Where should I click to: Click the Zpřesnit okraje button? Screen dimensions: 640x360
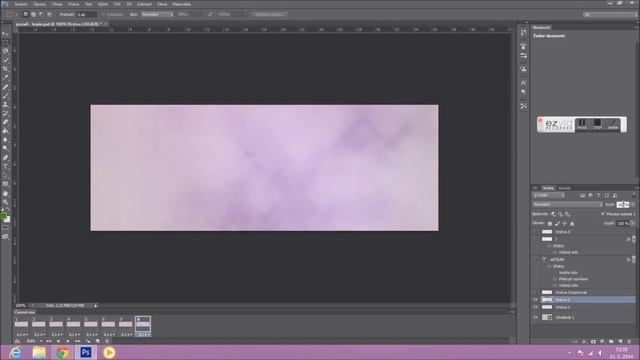click(x=269, y=14)
